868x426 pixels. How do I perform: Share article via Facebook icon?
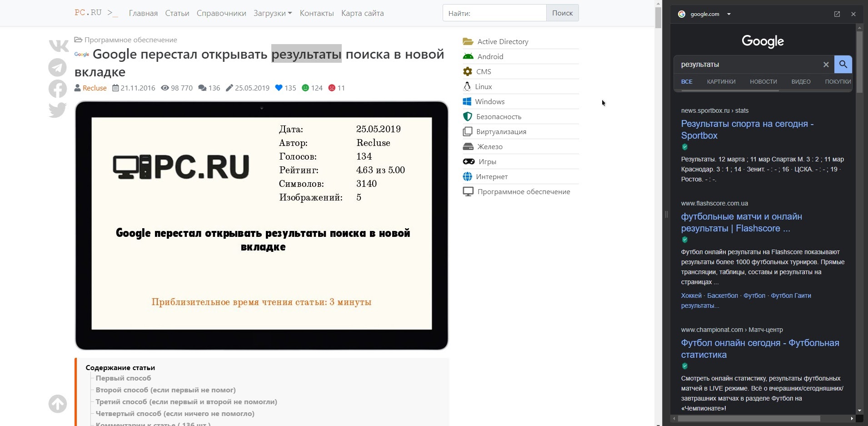58,89
